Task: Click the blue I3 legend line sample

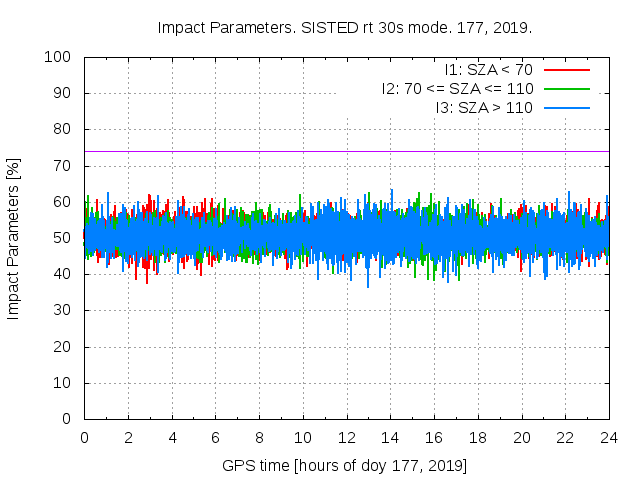Action: coord(566,107)
